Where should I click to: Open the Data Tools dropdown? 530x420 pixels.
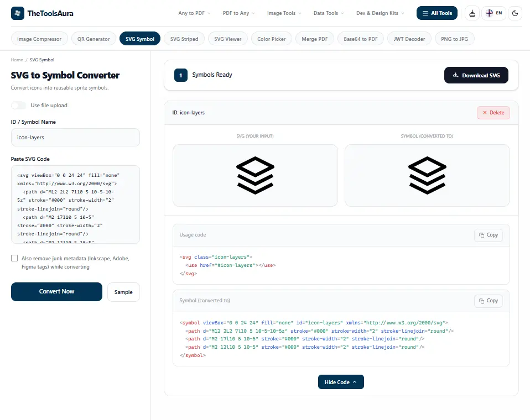click(x=329, y=13)
